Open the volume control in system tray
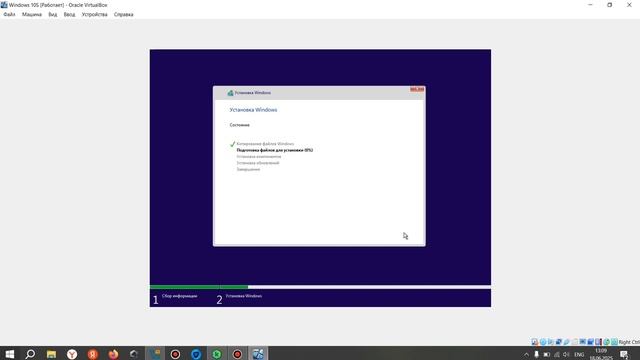Viewport: 640px width, 360px height. click(x=566, y=355)
